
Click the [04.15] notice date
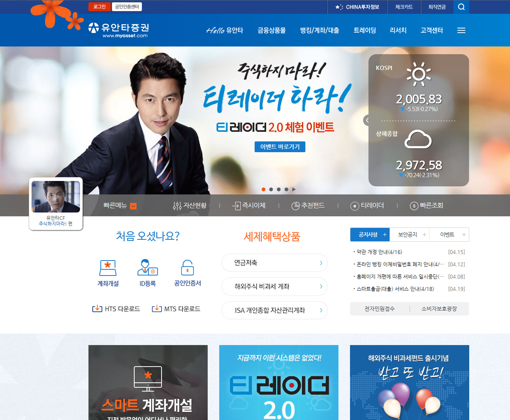(457, 252)
